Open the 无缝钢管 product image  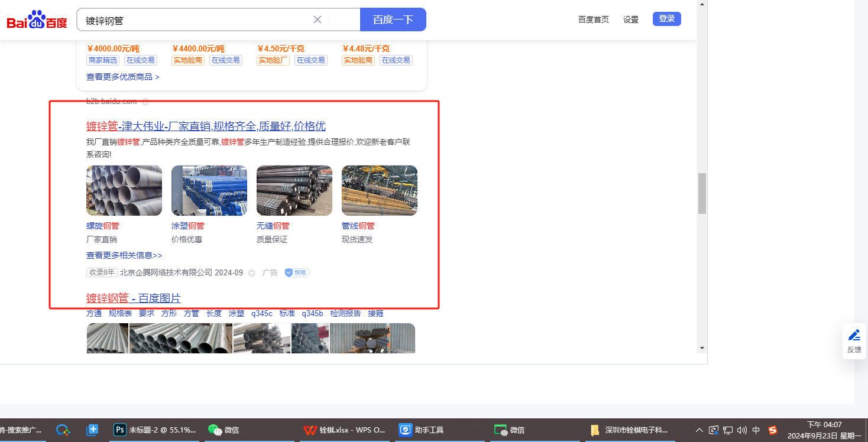point(294,190)
